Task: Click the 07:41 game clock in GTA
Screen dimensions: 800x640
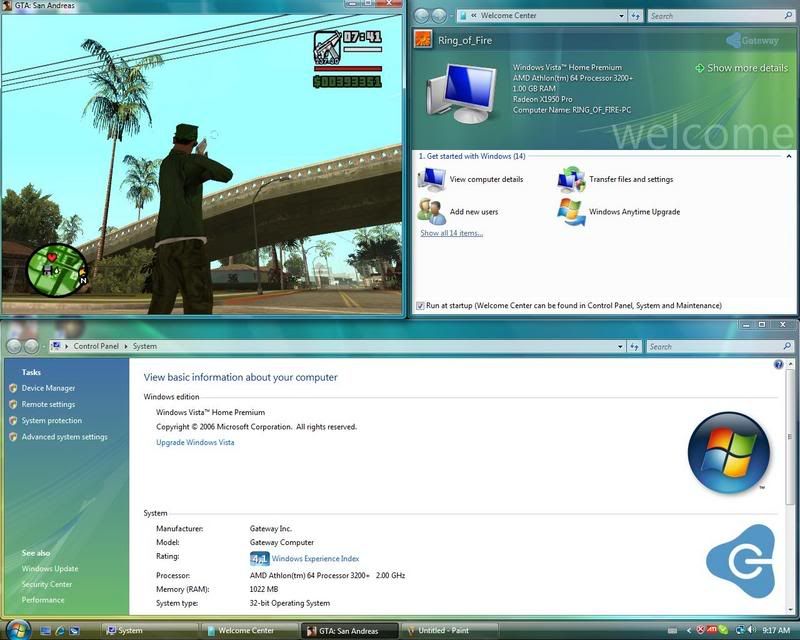Action: click(362, 37)
